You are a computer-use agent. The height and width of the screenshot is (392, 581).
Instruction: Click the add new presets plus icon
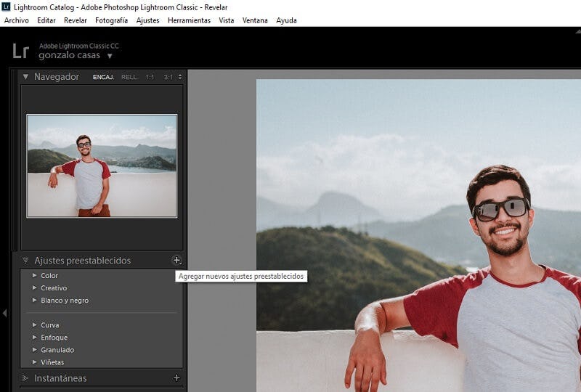click(x=176, y=260)
